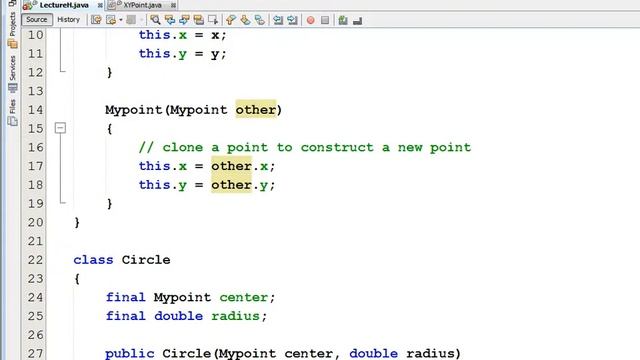Open the History view

tap(68, 20)
